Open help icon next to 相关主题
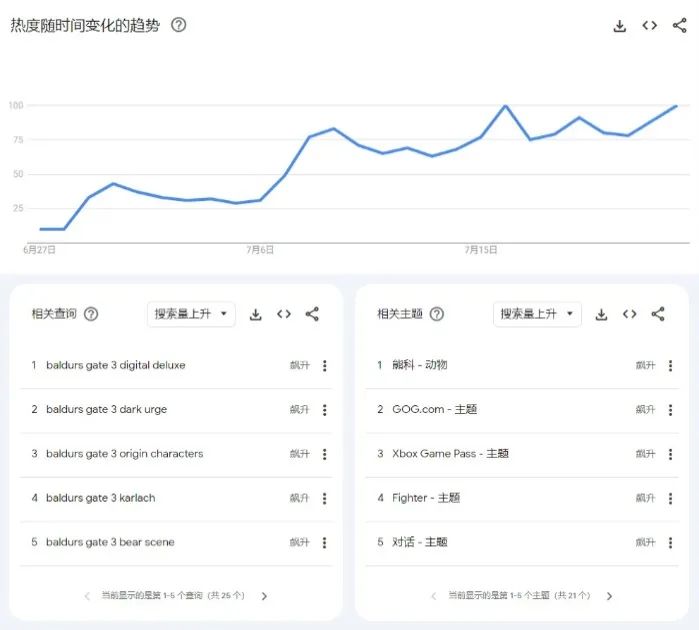699x630 pixels. [437, 314]
